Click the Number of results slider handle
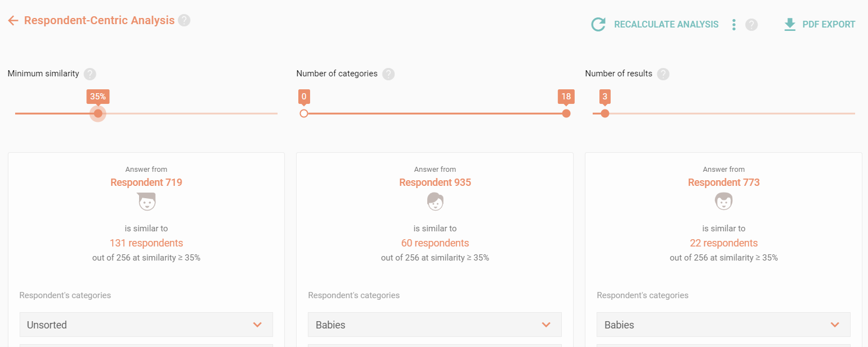 tap(604, 113)
